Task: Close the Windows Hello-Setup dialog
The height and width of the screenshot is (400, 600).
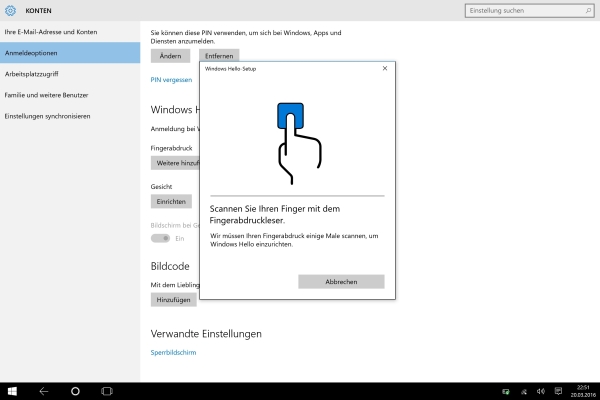Action: tap(385, 68)
